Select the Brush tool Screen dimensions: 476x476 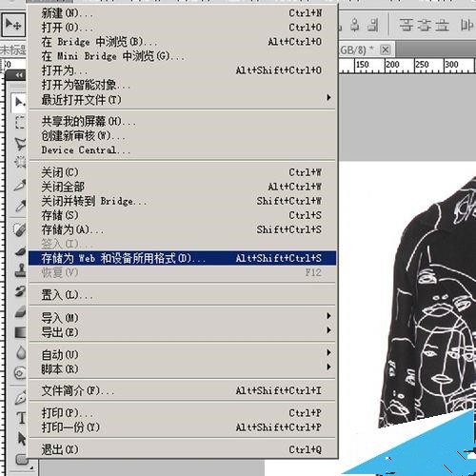(20, 251)
